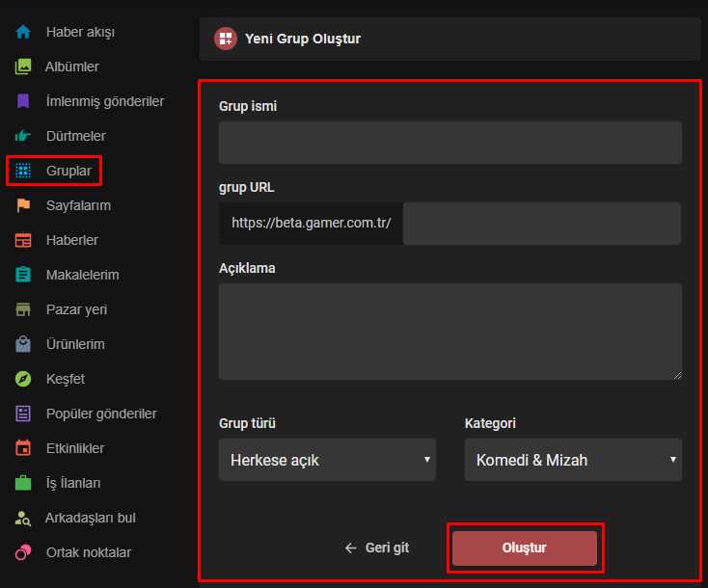Click the Geri git link
The height and width of the screenshot is (588, 708).
[376, 548]
